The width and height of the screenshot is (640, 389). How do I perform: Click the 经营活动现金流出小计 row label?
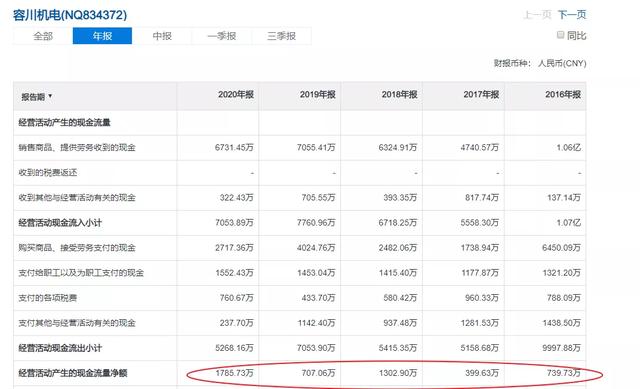tap(60, 348)
